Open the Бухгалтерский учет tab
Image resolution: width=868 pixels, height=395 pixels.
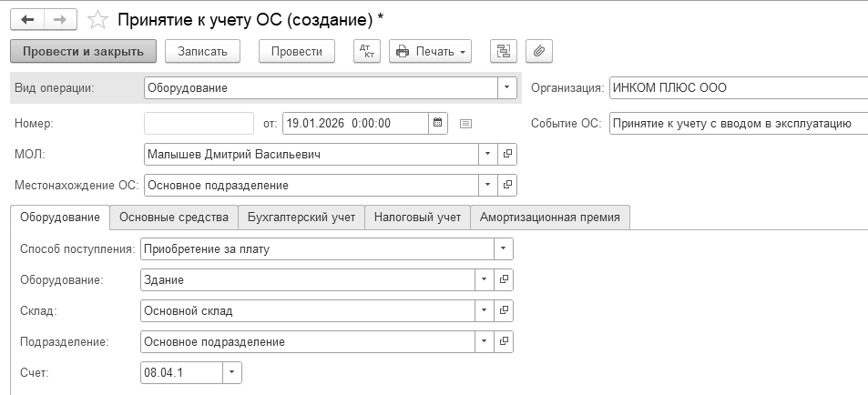pos(301,218)
